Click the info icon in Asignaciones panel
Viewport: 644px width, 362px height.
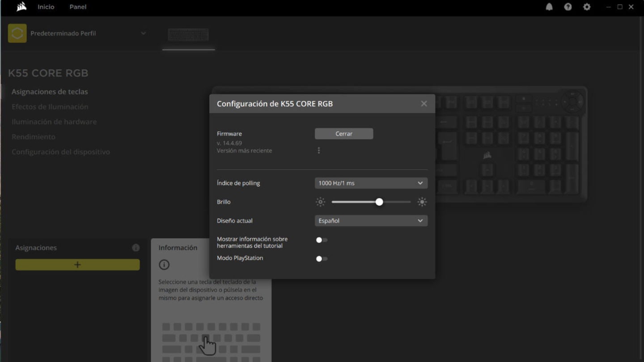tap(136, 248)
